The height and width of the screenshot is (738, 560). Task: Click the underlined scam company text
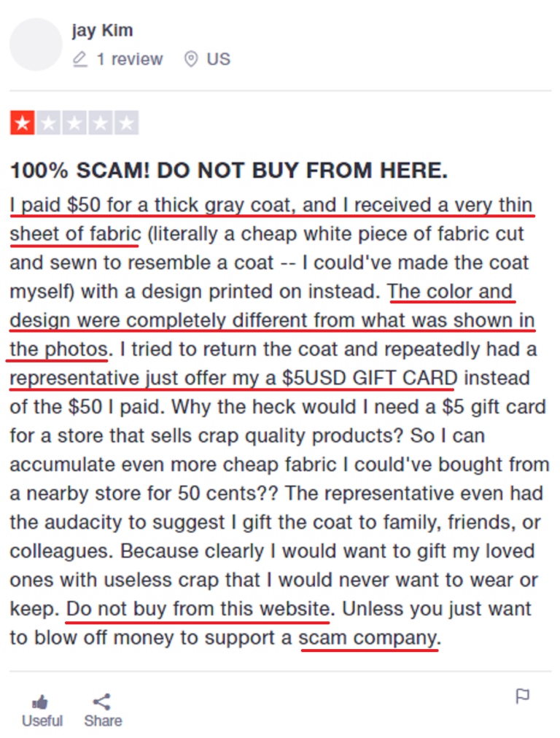(370, 637)
